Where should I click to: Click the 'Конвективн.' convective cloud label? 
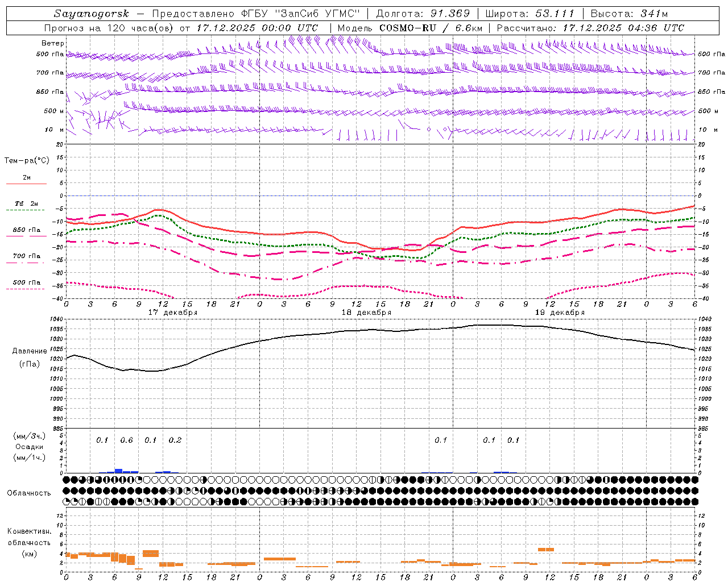pos(29,531)
